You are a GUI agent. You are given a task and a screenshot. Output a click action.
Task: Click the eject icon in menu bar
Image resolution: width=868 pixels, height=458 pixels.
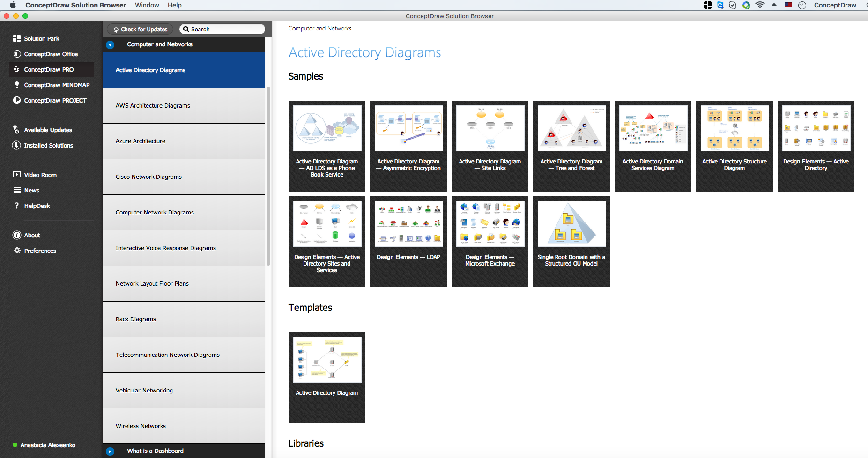pos(774,5)
